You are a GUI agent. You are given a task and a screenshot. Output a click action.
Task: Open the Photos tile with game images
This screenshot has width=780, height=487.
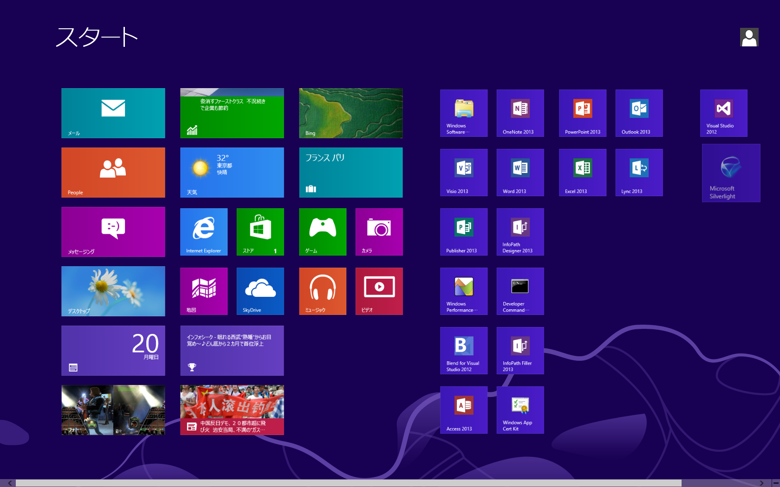tap(113, 410)
